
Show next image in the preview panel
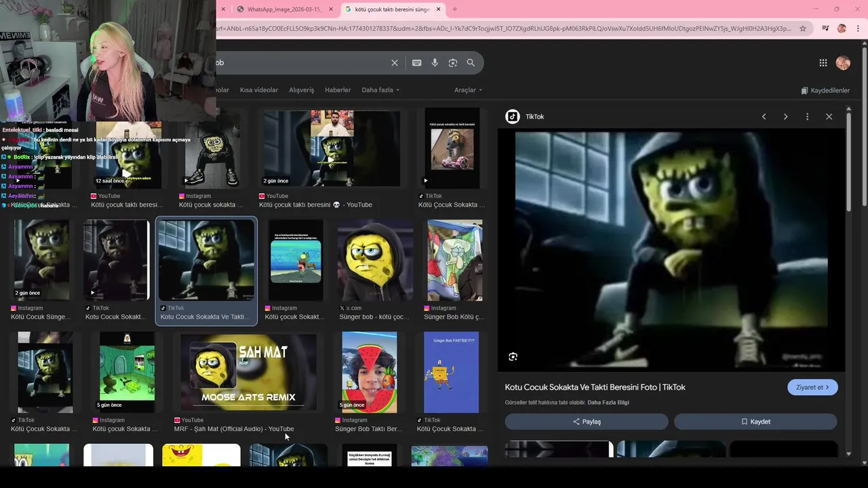(x=786, y=117)
